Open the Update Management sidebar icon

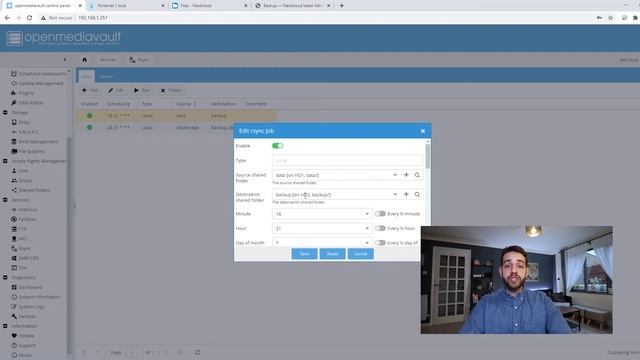point(14,83)
